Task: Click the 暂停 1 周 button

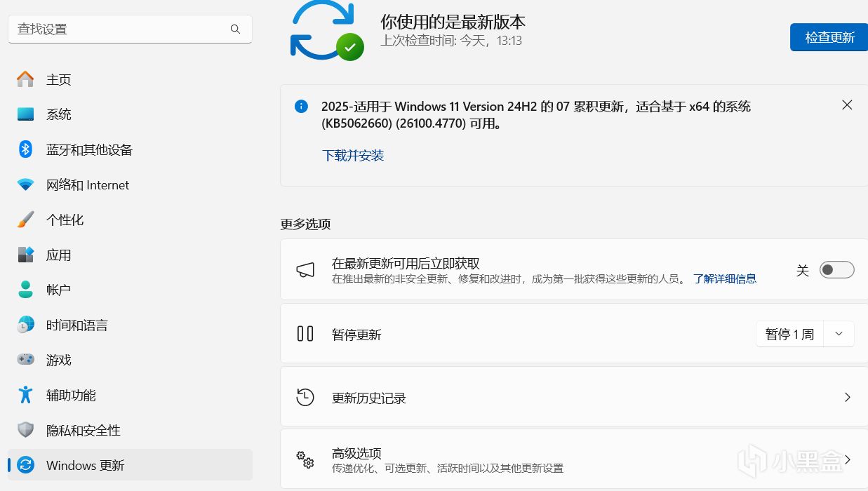Action: click(789, 334)
